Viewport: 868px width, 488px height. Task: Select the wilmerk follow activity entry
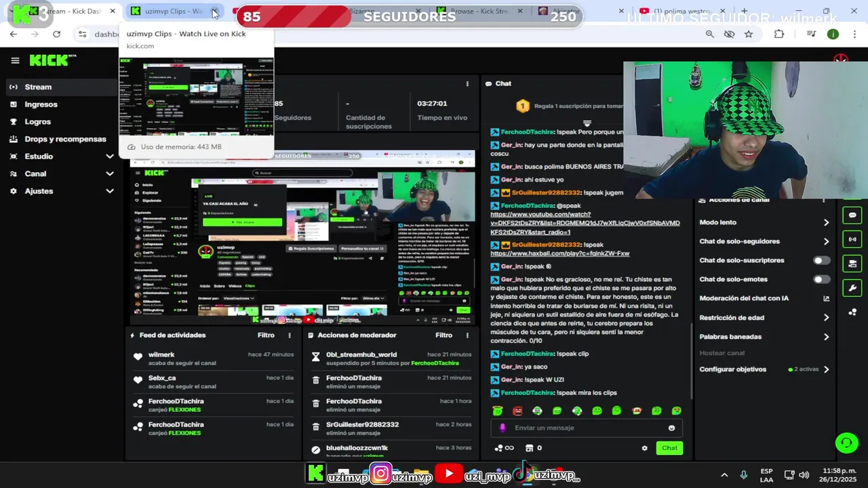pos(214,359)
